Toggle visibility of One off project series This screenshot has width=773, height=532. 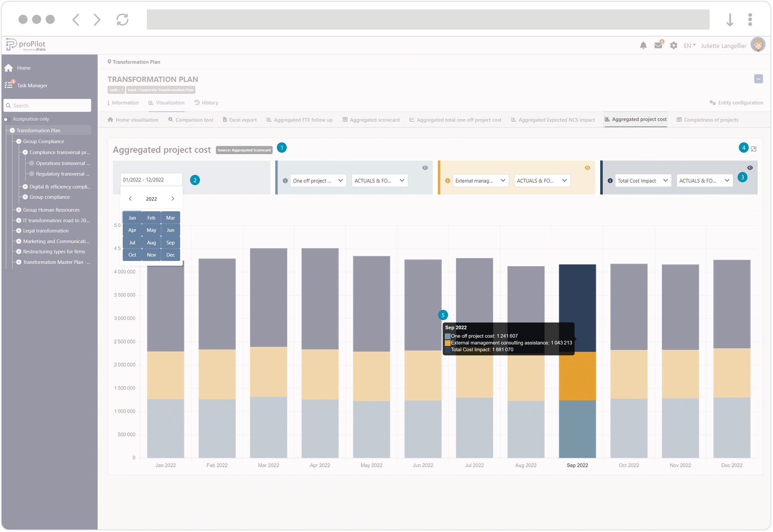(425, 168)
